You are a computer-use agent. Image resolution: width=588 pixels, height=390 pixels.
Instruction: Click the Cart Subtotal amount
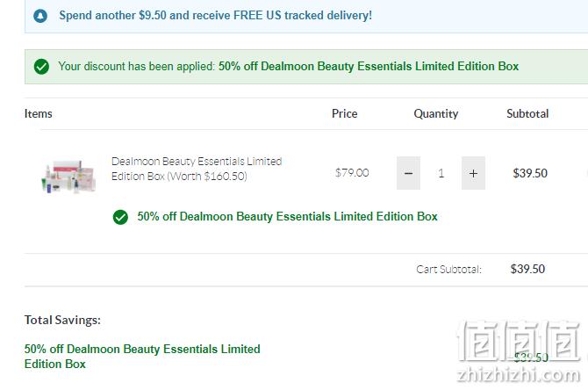(527, 269)
